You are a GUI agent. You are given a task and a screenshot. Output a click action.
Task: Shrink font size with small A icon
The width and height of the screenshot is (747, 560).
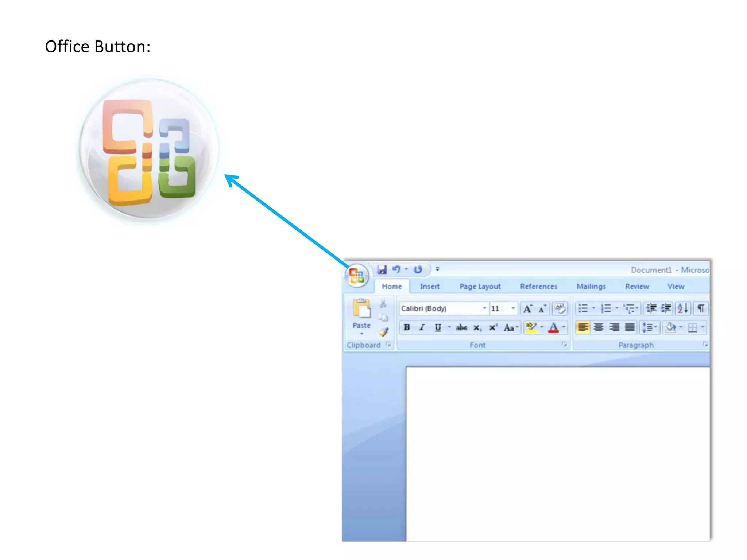point(542,309)
